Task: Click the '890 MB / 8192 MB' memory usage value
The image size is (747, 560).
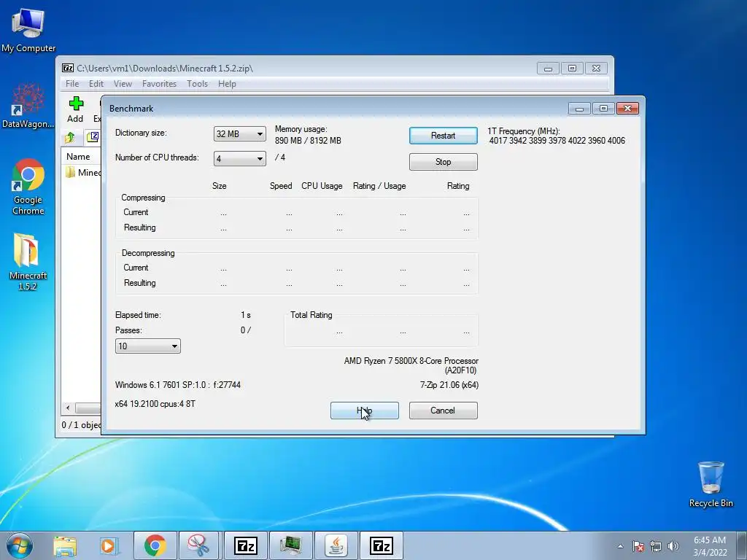Action: tap(308, 141)
